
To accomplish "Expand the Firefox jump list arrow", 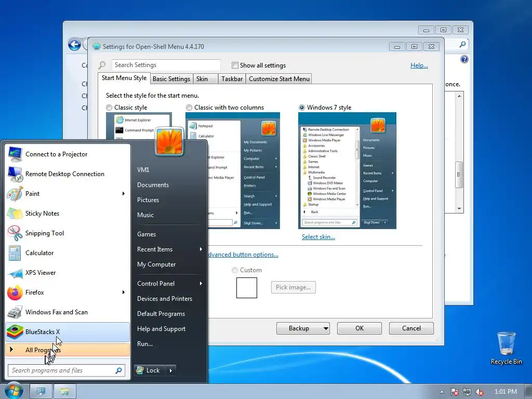I will [x=124, y=292].
